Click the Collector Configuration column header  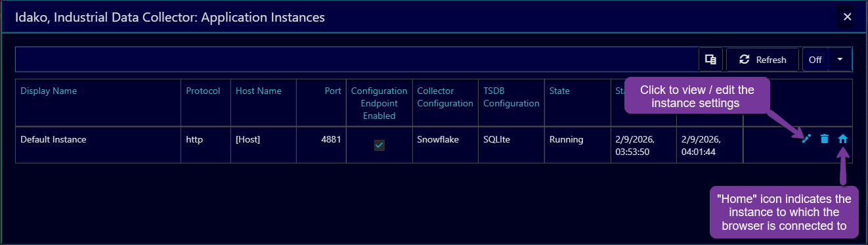[445, 97]
